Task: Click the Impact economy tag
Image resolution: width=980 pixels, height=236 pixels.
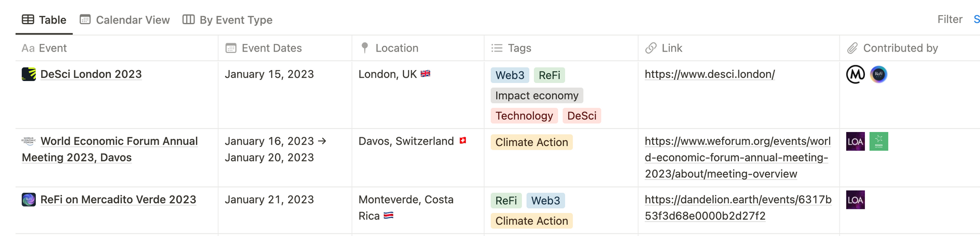Action: (x=537, y=96)
